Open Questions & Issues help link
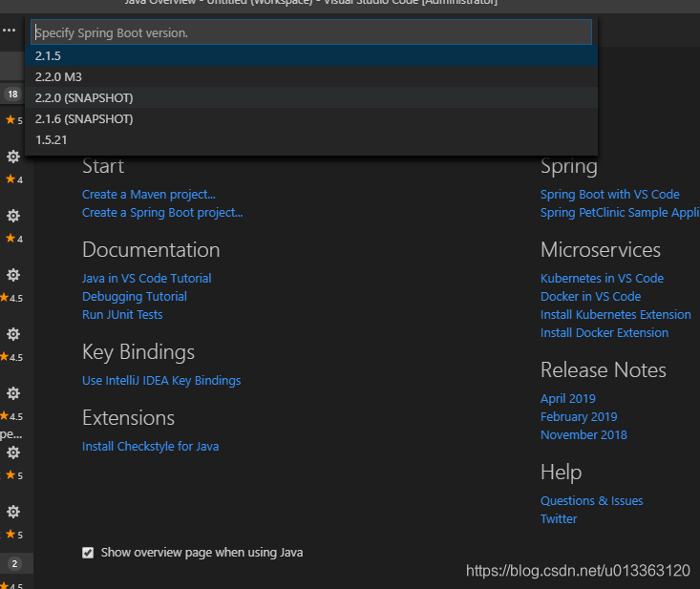This screenshot has width=700, height=589. click(x=591, y=500)
